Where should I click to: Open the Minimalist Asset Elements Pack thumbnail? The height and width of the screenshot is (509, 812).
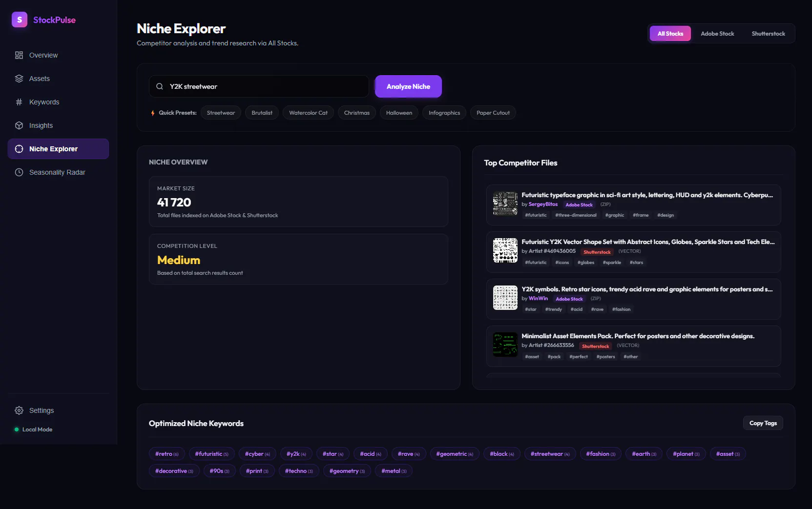(505, 345)
